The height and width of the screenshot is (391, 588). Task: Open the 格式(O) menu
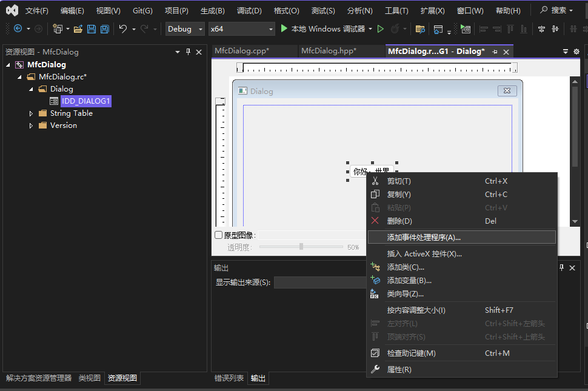(x=287, y=10)
